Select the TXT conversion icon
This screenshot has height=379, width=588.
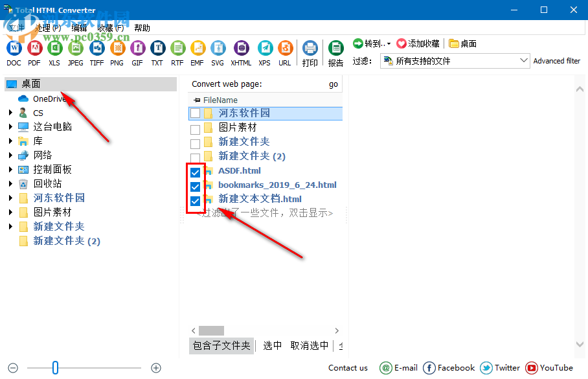pos(158,48)
